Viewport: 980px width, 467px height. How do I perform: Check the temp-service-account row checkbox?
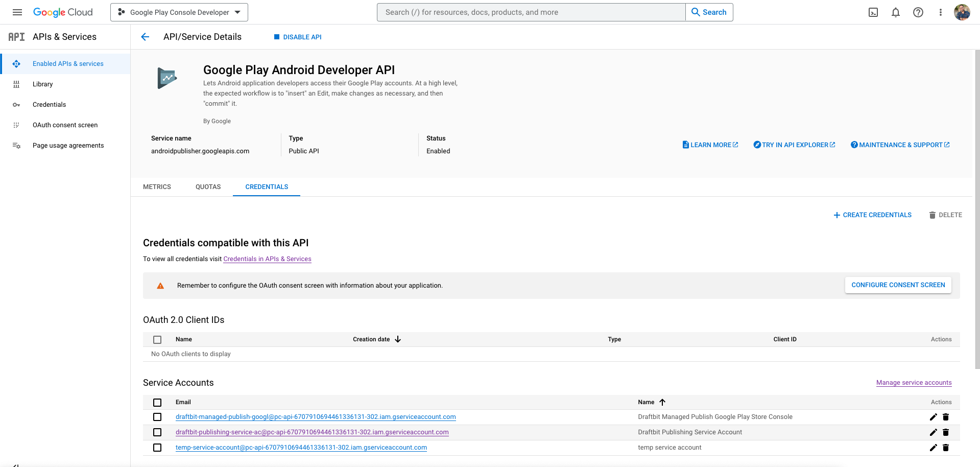(x=157, y=448)
